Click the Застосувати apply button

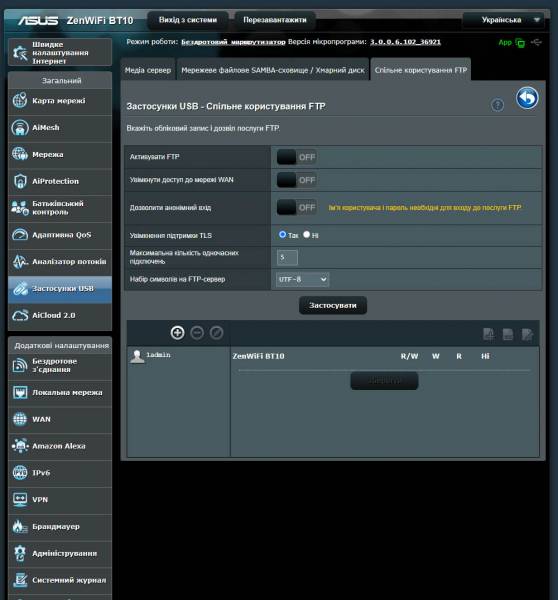coord(333,305)
